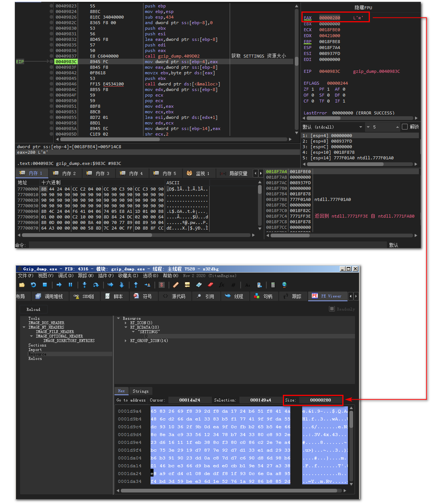Check for updates with the globe icon
Image resolution: width=436 pixels, height=504 pixels.
coord(284,285)
